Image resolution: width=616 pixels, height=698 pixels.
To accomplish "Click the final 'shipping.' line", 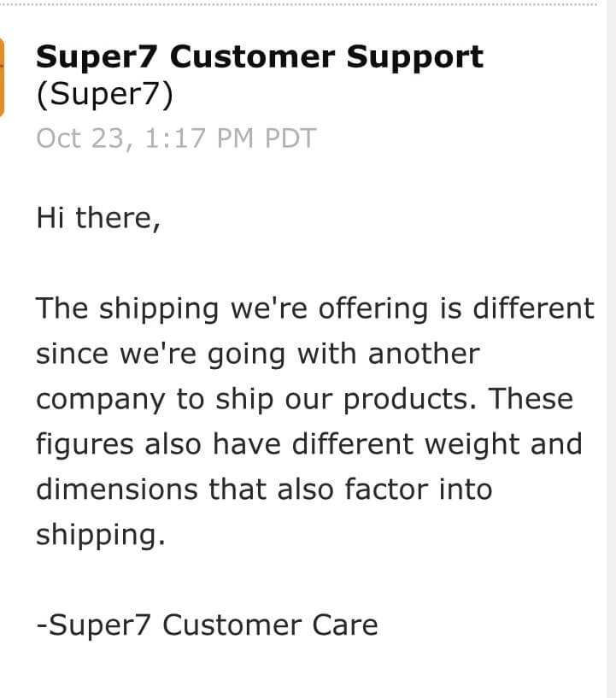I will tap(101, 535).
